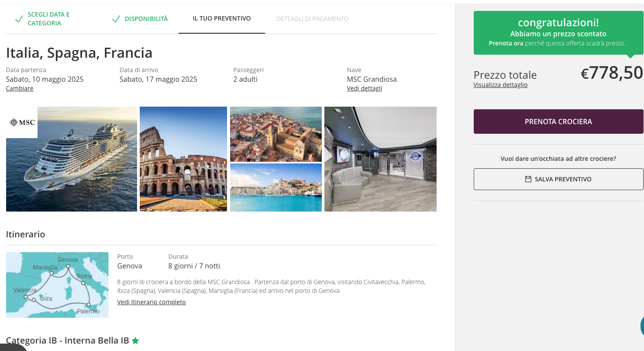Click Salva Preventivo button
Viewport: 644px width, 351px height.
(x=558, y=179)
